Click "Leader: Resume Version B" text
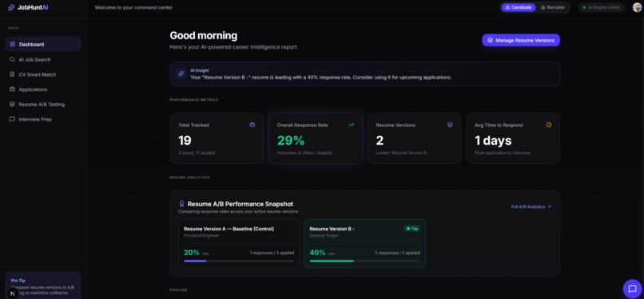The height and width of the screenshot is (299, 644). click(x=403, y=153)
